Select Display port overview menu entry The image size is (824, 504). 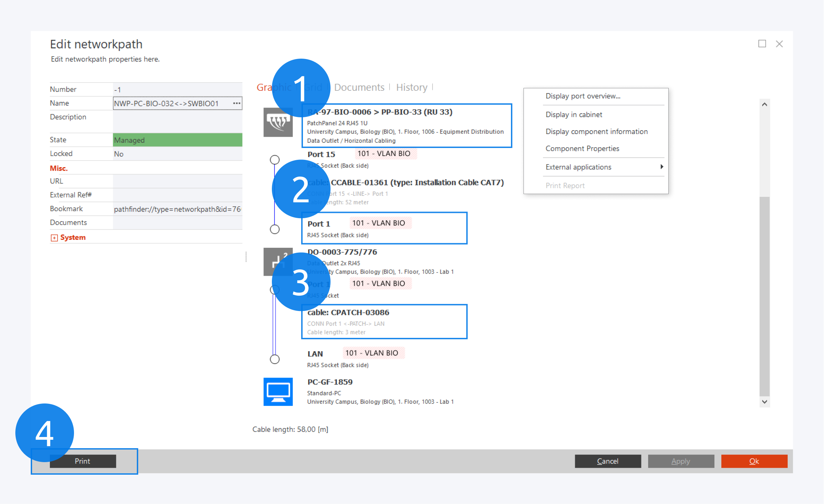[582, 96]
